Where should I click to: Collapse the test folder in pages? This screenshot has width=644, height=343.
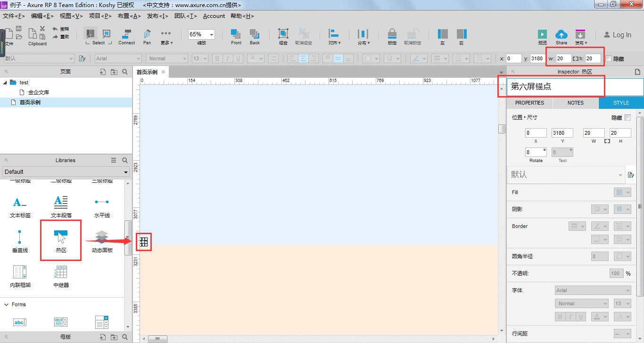pos(5,82)
